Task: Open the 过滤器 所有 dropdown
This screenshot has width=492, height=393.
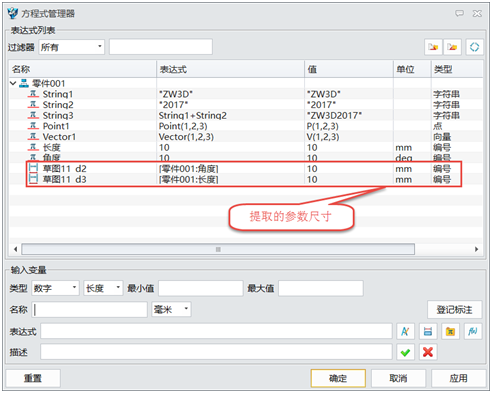Action: [71, 47]
